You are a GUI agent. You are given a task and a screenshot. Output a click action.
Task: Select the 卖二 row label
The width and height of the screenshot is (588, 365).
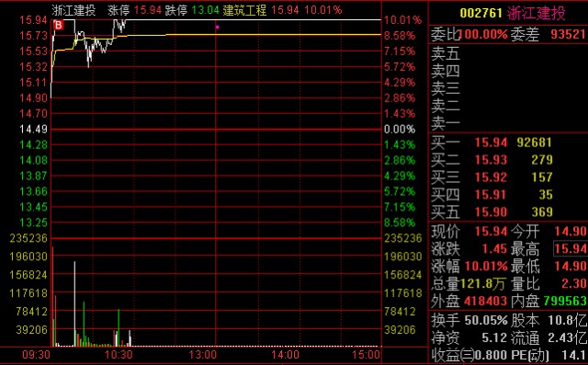coord(445,106)
